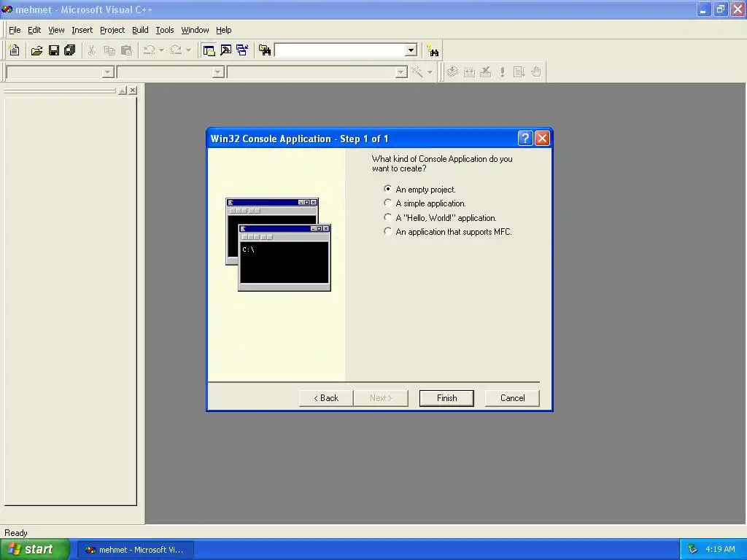The width and height of the screenshot is (747, 560).
Task: Click the Redo arrow icon
Action: 176,50
